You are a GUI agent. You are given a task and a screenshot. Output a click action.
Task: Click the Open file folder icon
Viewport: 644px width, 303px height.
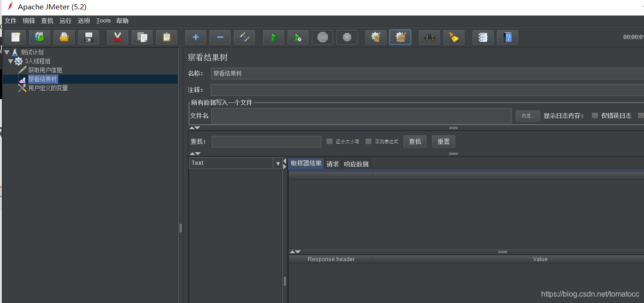coord(64,37)
